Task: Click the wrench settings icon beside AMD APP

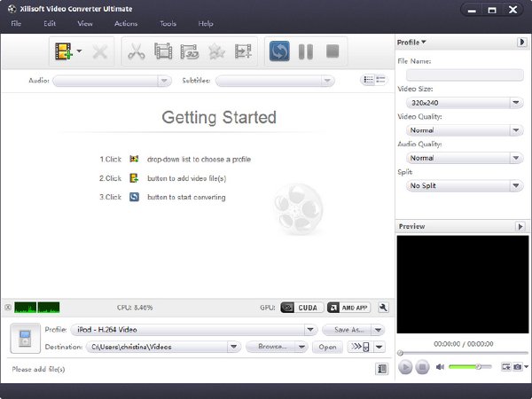Action: click(383, 308)
